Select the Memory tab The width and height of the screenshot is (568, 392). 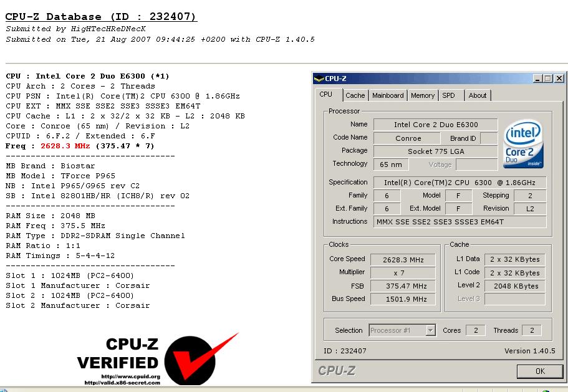pos(422,95)
